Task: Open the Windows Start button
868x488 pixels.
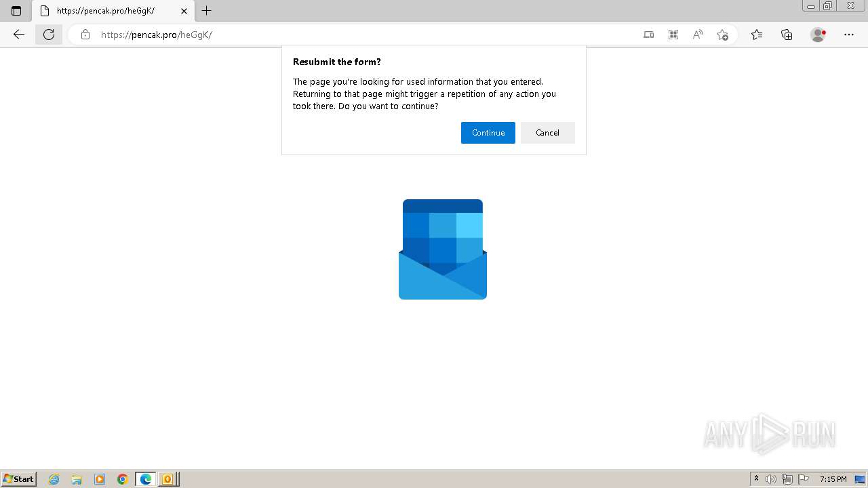Action: (x=19, y=479)
